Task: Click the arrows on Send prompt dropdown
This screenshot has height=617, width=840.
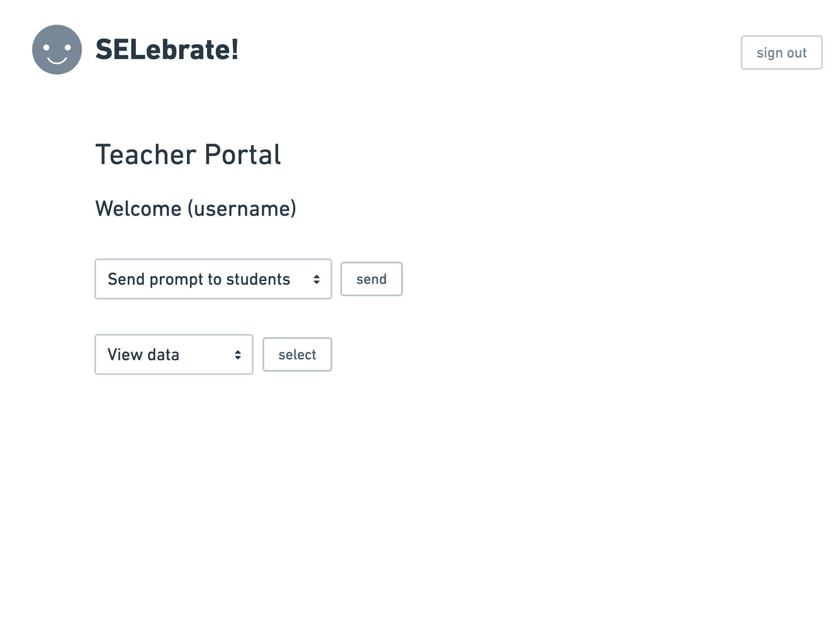Action: [316, 279]
